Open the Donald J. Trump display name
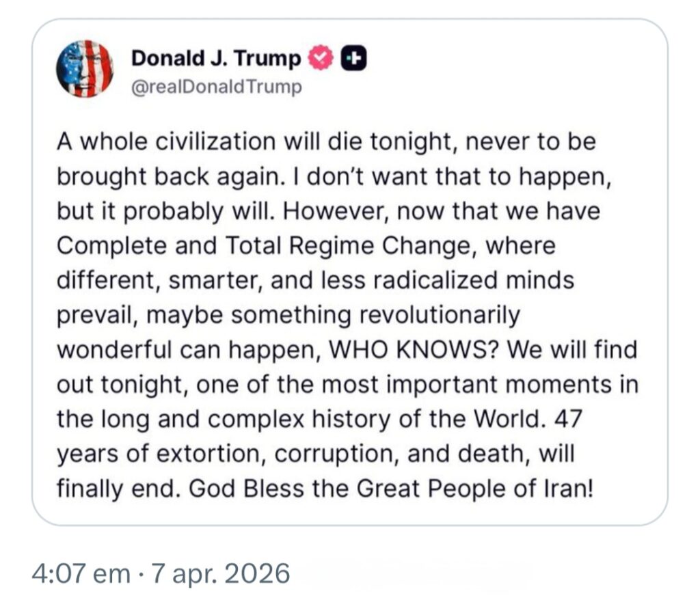The width and height of the screenshot is (700, 613). tap(215, 59)
